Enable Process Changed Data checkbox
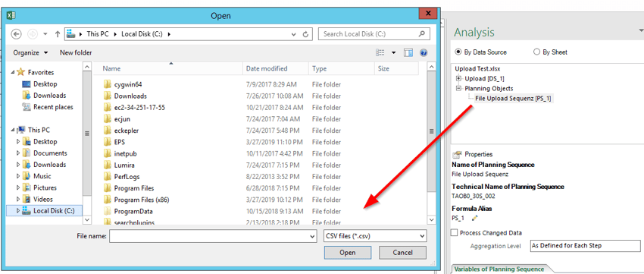The height and width of the screenshot is (274, 644). click(x=455, y=232)
